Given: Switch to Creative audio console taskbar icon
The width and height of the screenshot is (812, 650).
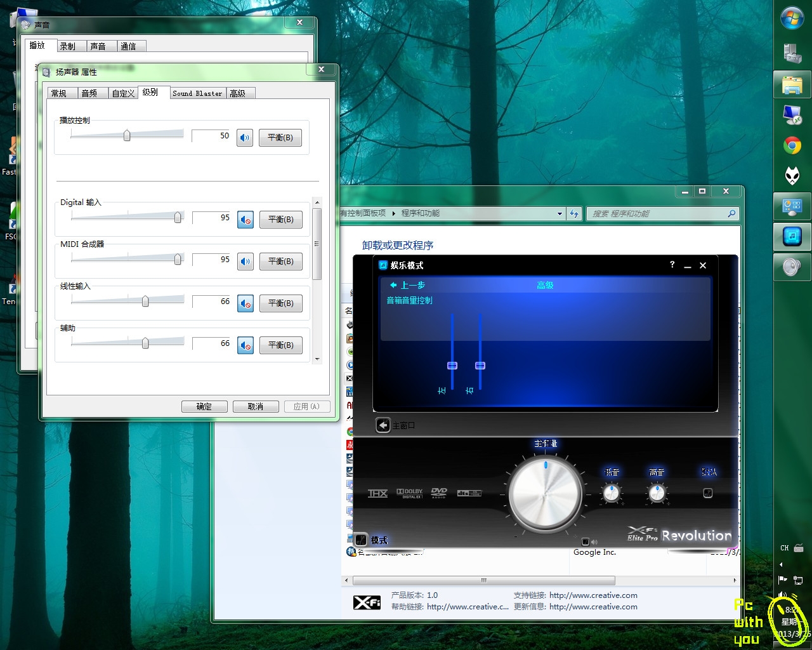Looking at the screenshot, I should [792, 237].
